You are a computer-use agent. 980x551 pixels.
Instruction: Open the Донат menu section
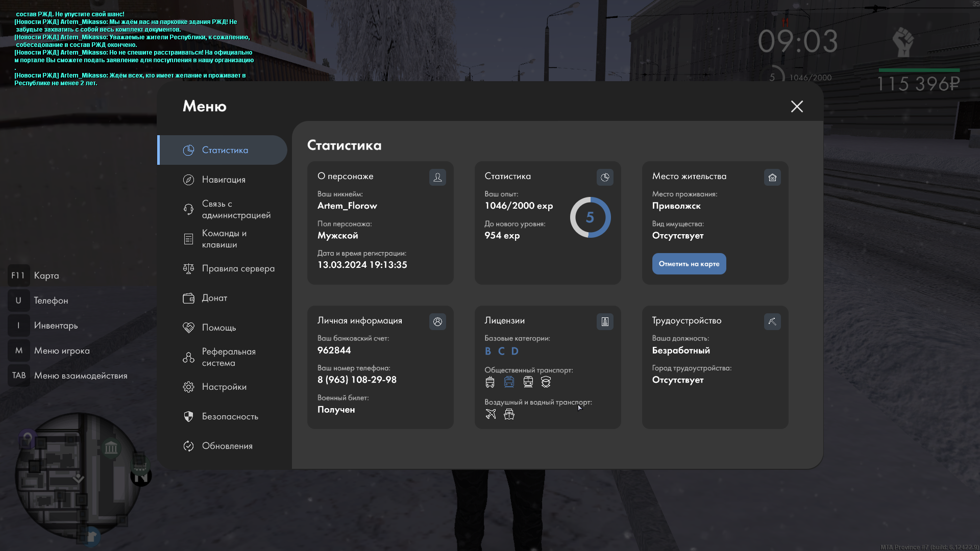click(x=214, y=298)
